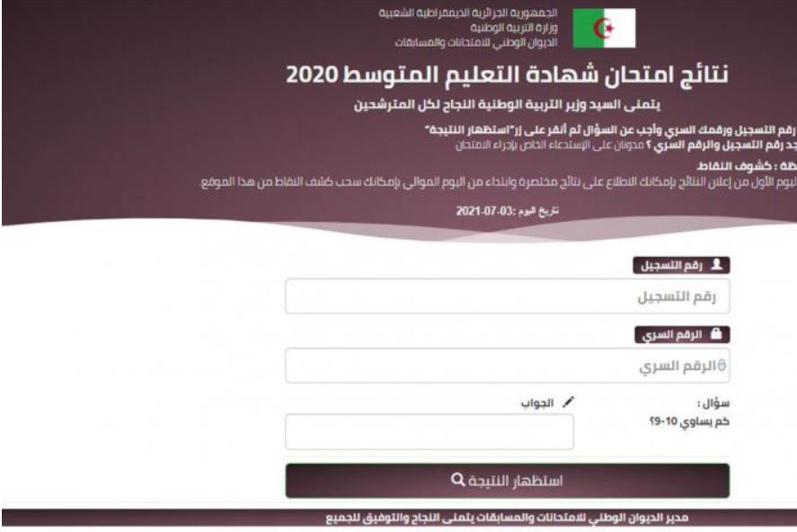Click the سؤال label
This screenshot has width=797, height=532.
(713, 403)
